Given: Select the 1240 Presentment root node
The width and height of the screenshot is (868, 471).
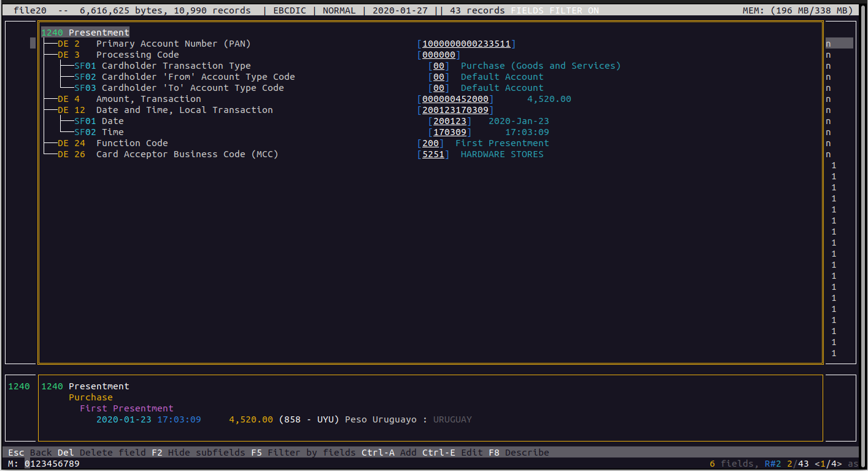Looking at the screenshot, I should 85,33.
